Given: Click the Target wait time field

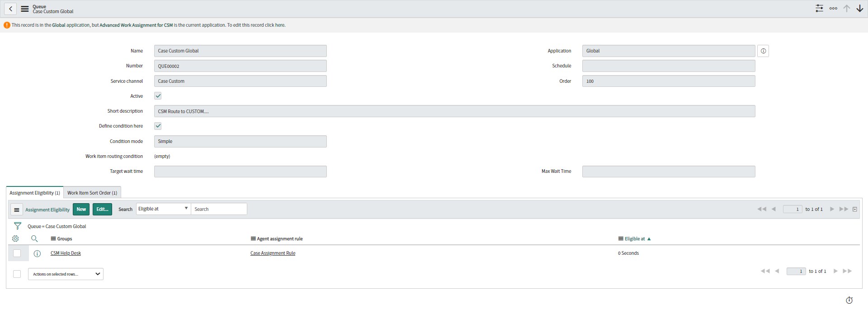Looking at the screenshot, I should tap(240, 172).
